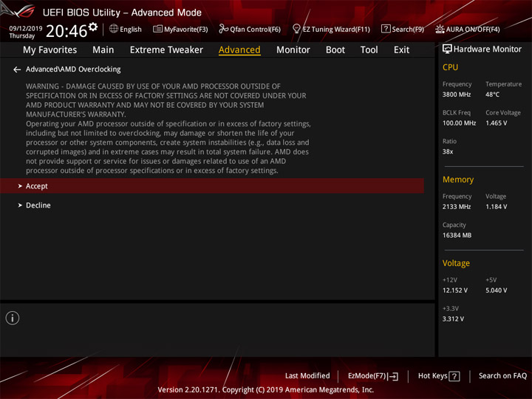Click the Memory section heading
532x399 pixels.
(x=458, y=180)
